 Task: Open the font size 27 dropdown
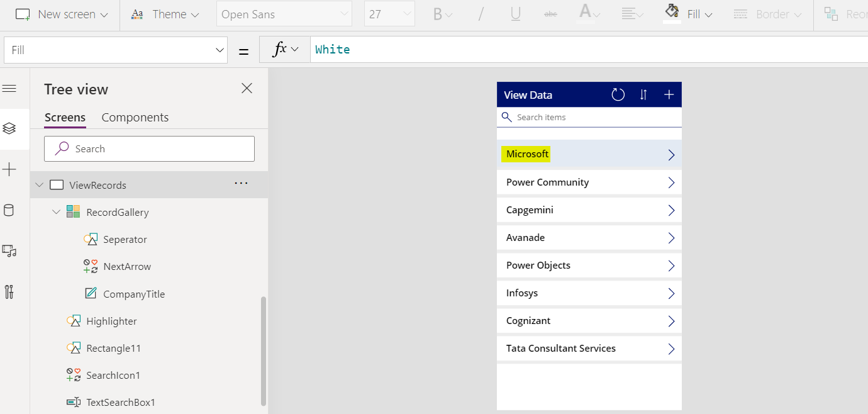[x=389, y=14]
